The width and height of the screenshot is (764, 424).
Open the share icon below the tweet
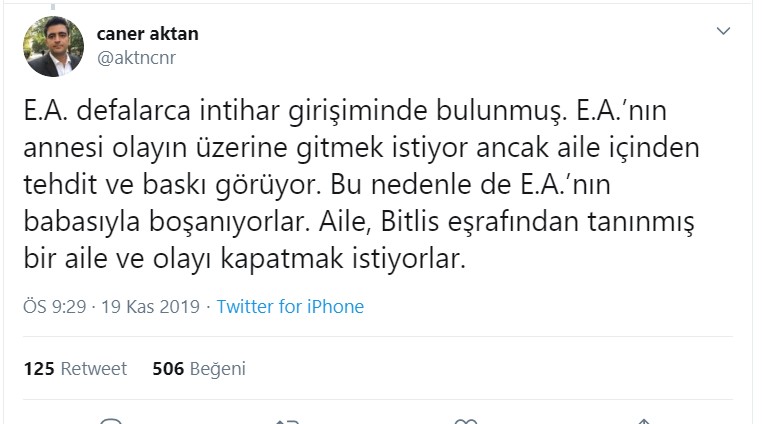pos(645,420)
